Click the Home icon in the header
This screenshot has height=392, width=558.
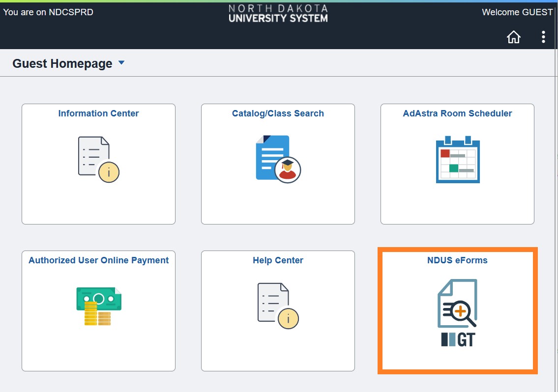pyautogui.click(x=513, y=36)
